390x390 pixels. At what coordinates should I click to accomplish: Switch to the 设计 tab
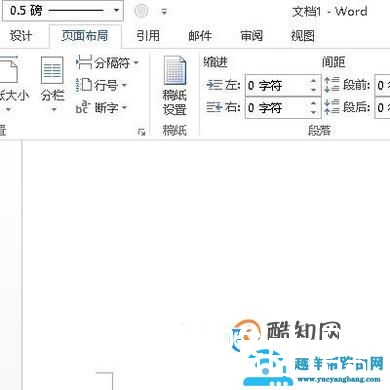pos(21,36)
